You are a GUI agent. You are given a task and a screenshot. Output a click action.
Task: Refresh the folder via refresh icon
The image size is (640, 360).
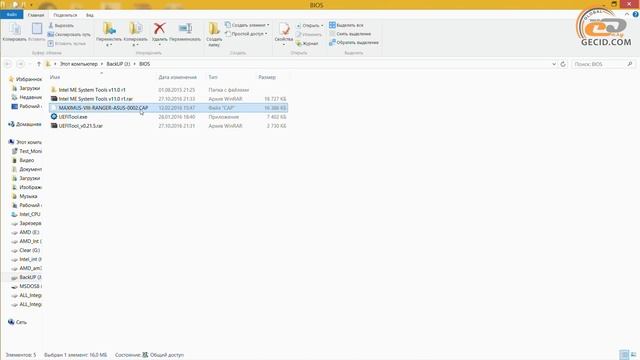(563, 64)
